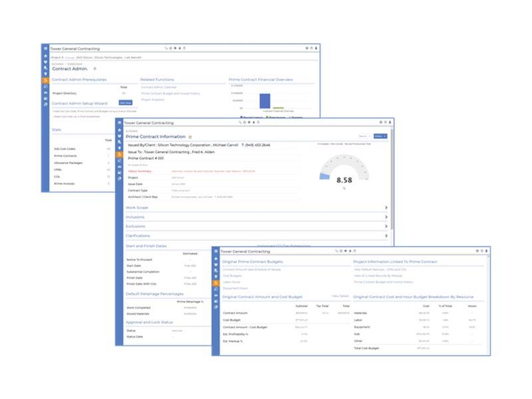
Task: Click orange highlighted icon in Contract Admin sidebar
Action: point(45,80)
